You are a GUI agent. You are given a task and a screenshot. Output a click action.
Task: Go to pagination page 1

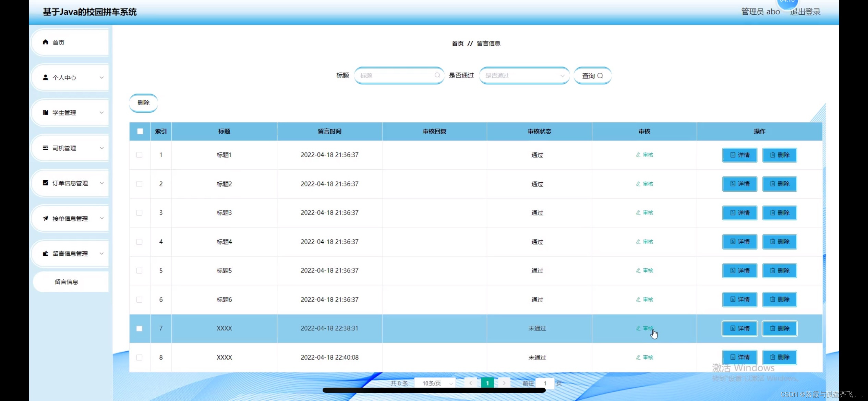487,383
